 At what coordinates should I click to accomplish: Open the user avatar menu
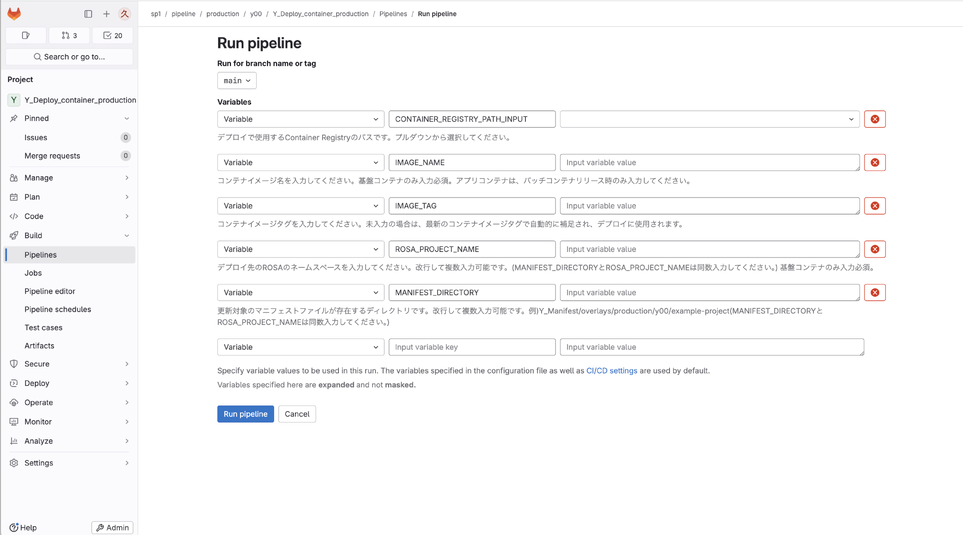pyautogui.click(x=125, y=14)
